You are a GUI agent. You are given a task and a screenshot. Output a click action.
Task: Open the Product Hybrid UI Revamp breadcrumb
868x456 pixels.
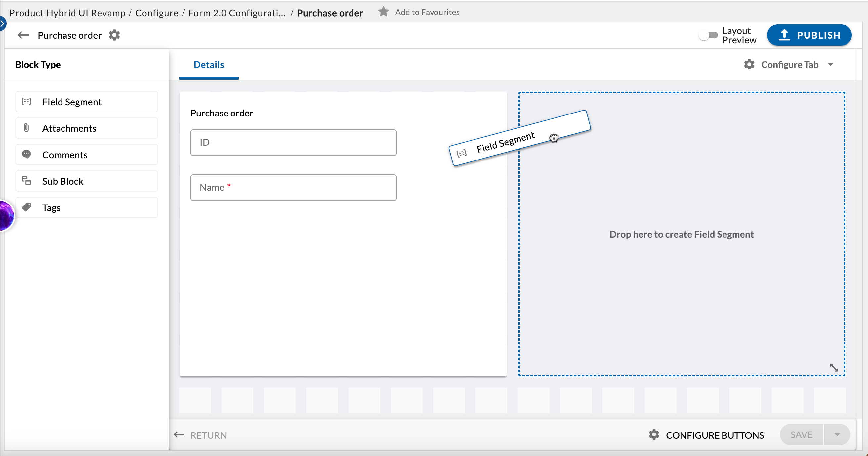(x=67, y=13)
